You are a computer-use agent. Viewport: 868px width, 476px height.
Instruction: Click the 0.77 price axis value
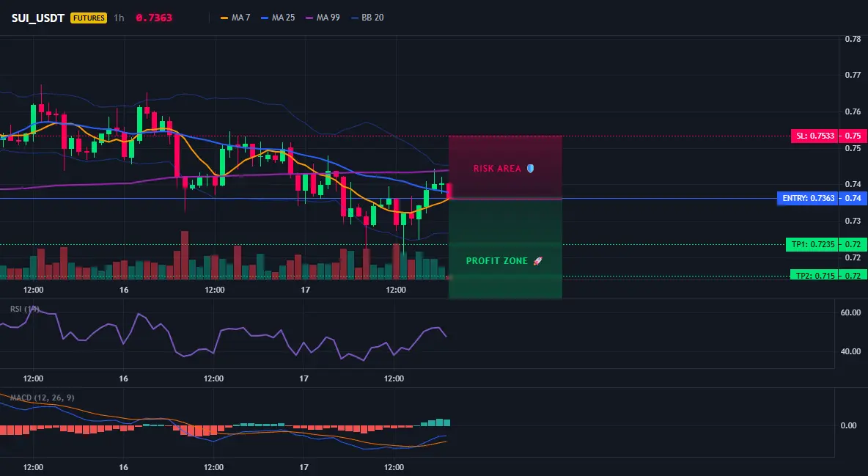[x=853, y=75]
